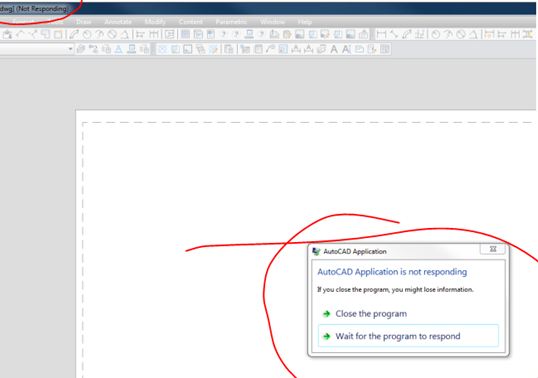Select the Multiline Text 'A' tool icon
The width and height of the screenshot is (538, 378).
[334, 49]
